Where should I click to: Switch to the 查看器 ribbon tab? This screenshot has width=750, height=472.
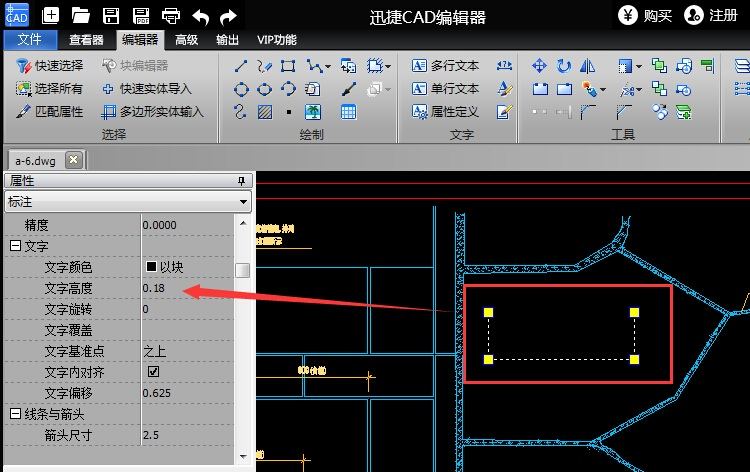[87, 40]
